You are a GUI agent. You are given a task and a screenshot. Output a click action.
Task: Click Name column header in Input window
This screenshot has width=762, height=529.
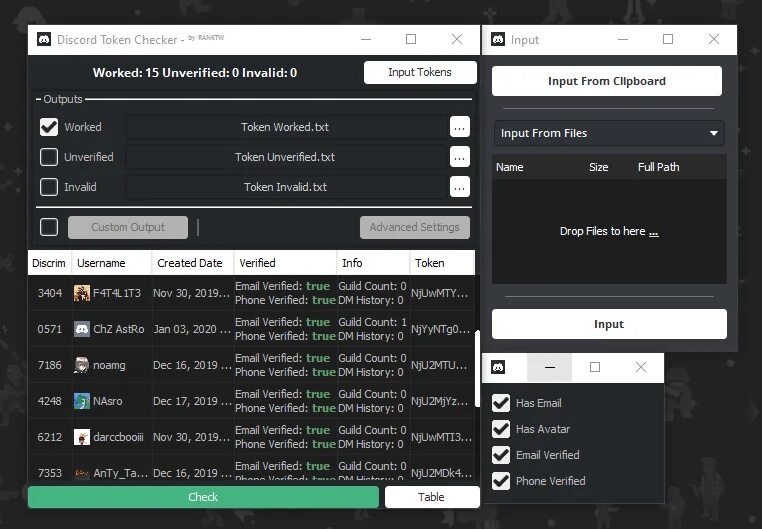510,167
